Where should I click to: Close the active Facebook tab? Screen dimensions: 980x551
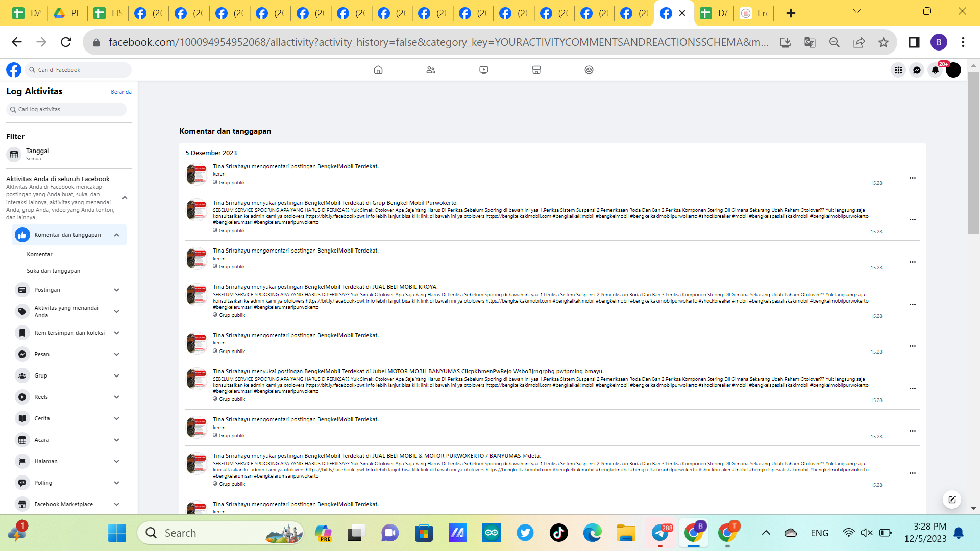(x=682, y=13)
